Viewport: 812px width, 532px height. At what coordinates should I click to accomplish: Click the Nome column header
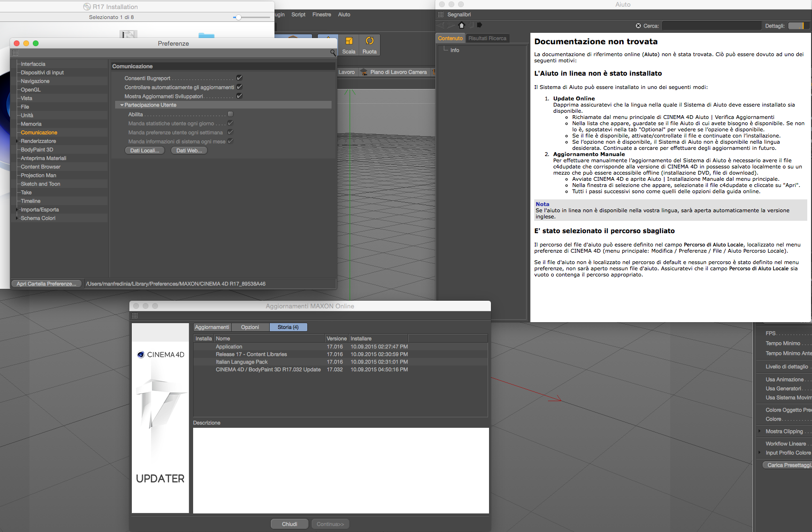(269, 338)
